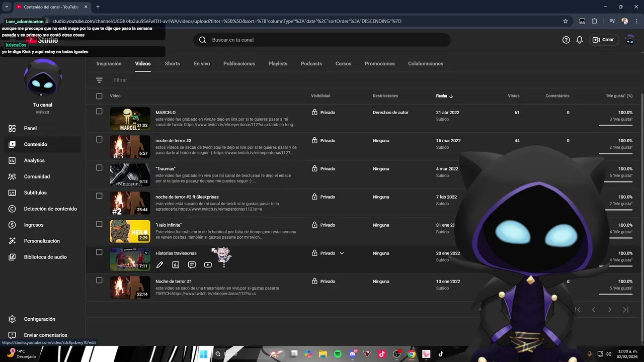The width and height of the screenshot is (644, 362).
Task: Expand visibility dropdown for Historias traviesonas
Action: (x=342, y=253)
